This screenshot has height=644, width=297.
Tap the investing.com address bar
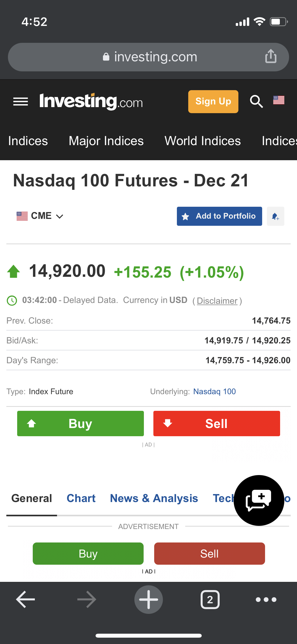point(148,57)
